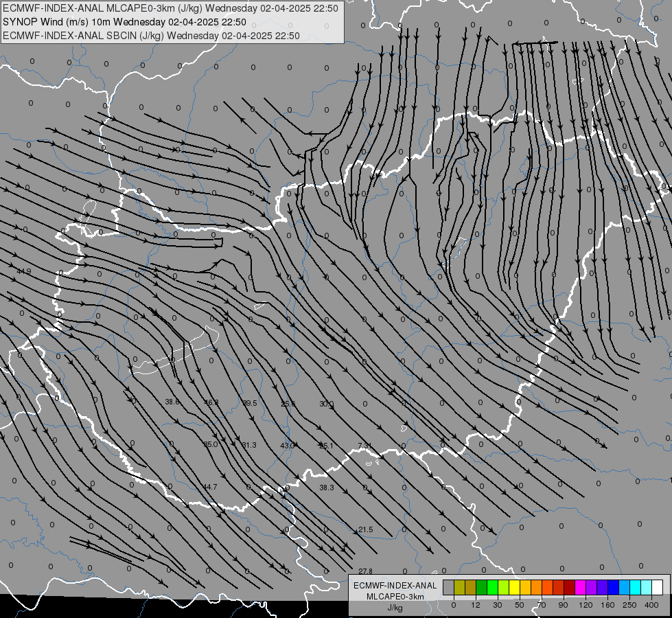Click the 44.7 data value on map
Image resolution: width=672 pixels, height=618 pixels.
210,487
